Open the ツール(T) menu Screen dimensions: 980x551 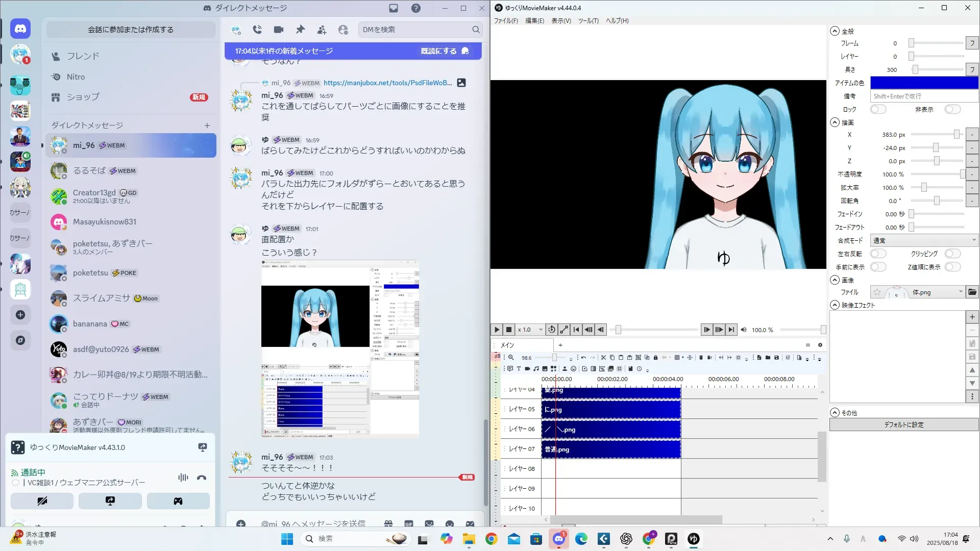[x=588, y=21]
